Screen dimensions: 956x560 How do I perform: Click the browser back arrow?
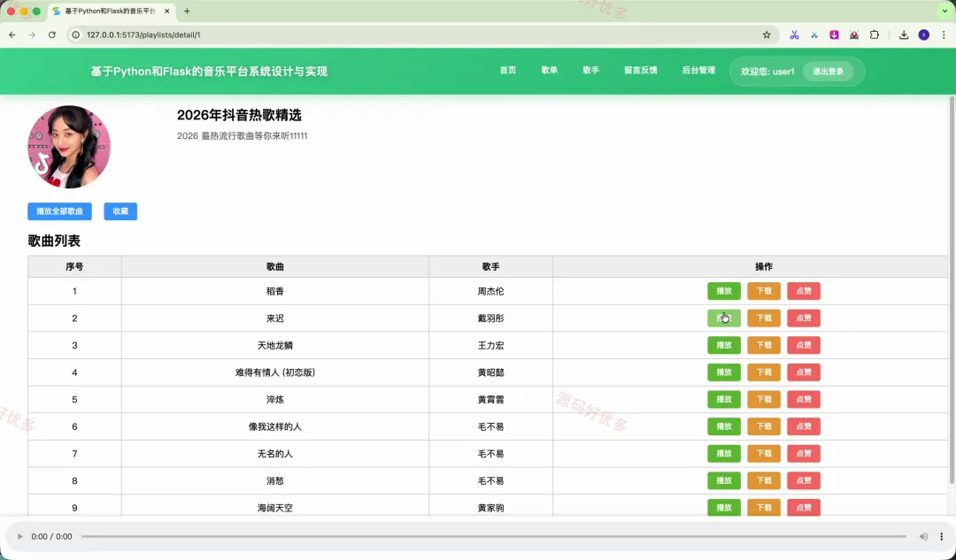[x=12, y=35]
